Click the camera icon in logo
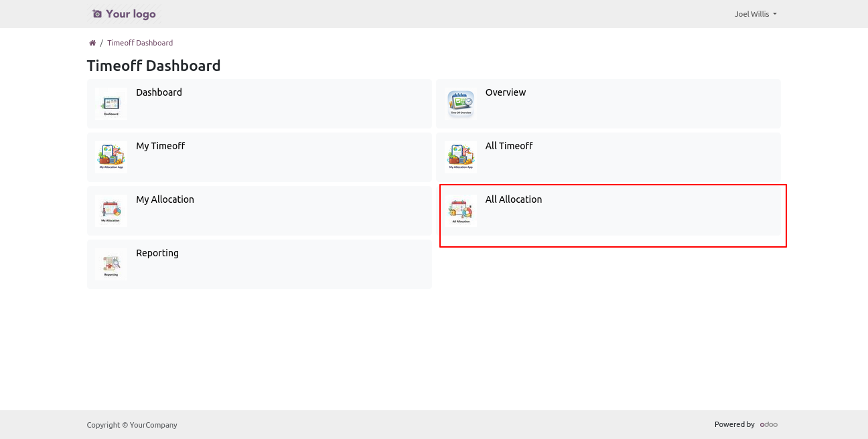The image size is (868, 439). pos(97,14)
